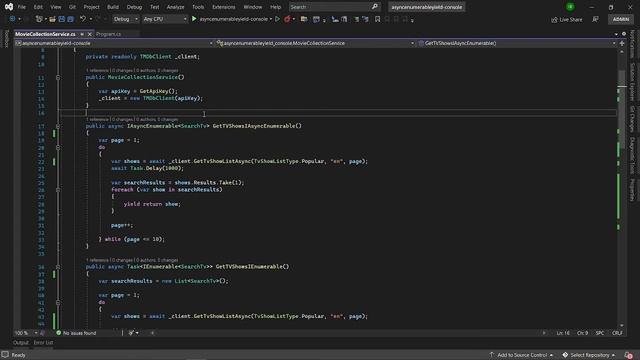Screen dimensions: 640x360
Task: Open the document tabs list dropdown
Action: [x=616, y=34]
